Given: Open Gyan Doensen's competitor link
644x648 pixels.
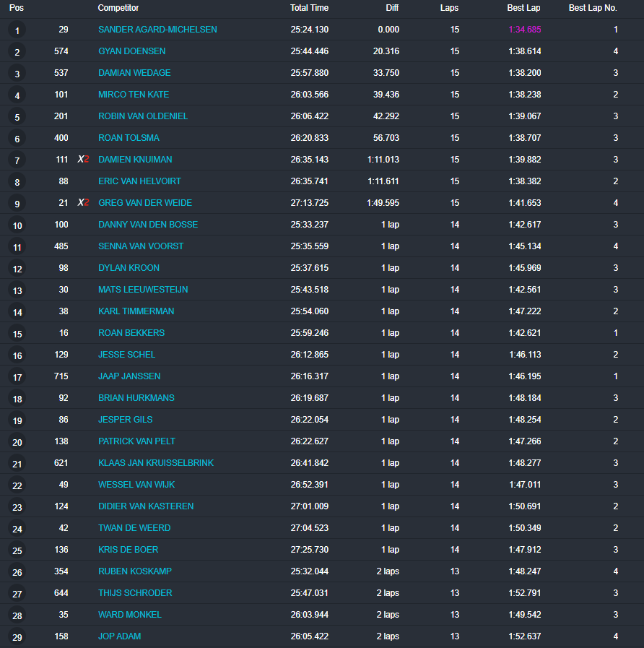Looking at the screenshot, I should (131, 51).
